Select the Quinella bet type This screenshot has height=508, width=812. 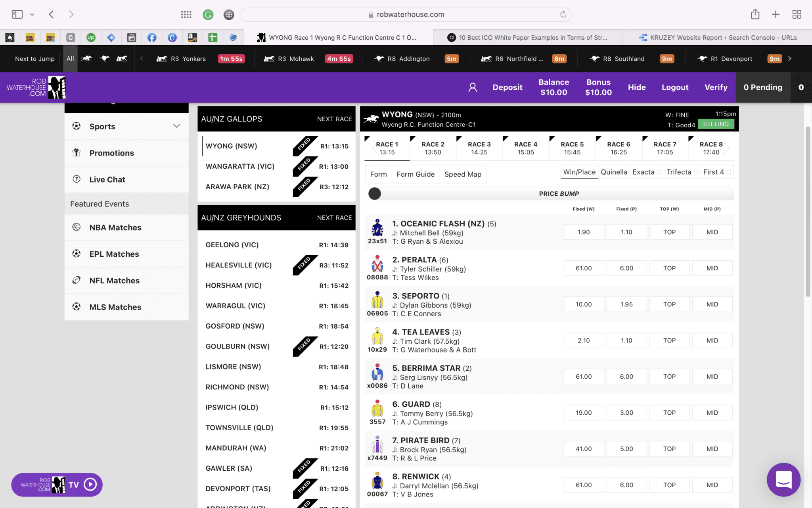[x=614, y=172]
